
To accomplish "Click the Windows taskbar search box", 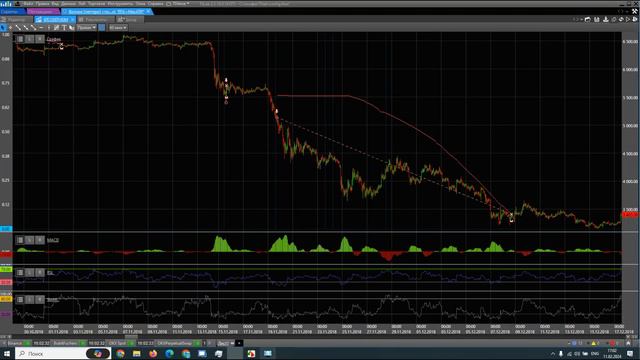I will [62, 353].
